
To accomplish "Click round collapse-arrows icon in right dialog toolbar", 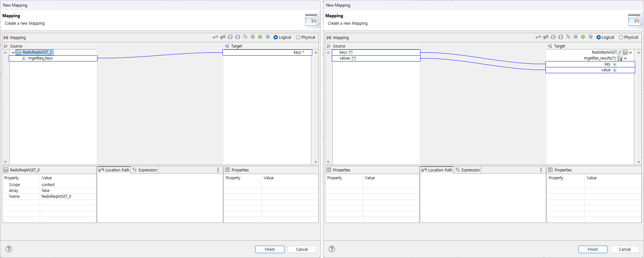I will pyautogui.click(x=576, y=37).
